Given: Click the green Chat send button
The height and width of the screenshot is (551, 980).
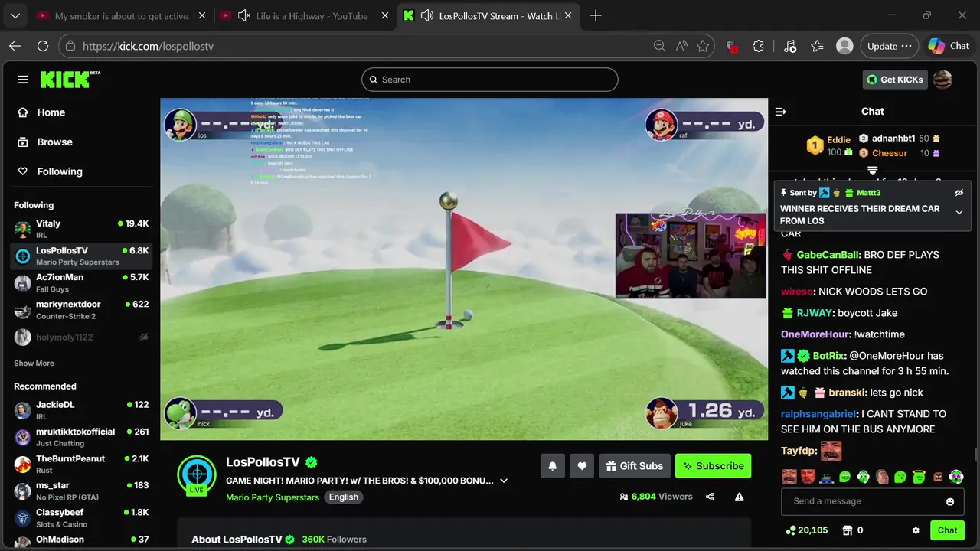Looking at the screenshot, I should click(947, 530).
